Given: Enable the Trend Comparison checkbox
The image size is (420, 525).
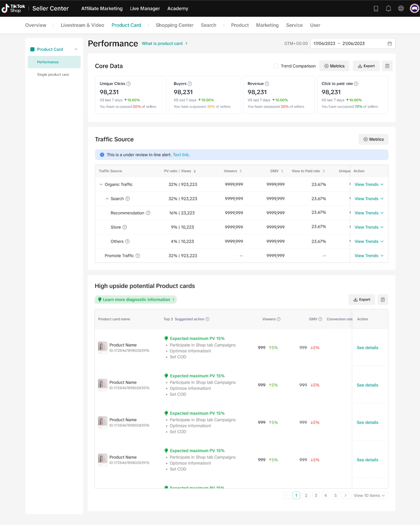Looking at the screenshot, I should tap(276, 66).
